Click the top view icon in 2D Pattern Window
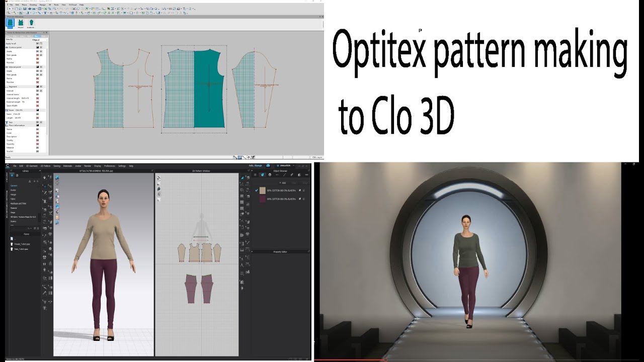644x362 pixels. [159, 177]
